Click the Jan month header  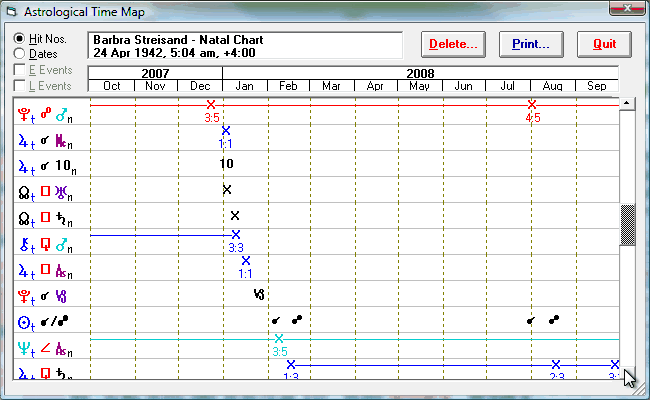tap(245, 86)
